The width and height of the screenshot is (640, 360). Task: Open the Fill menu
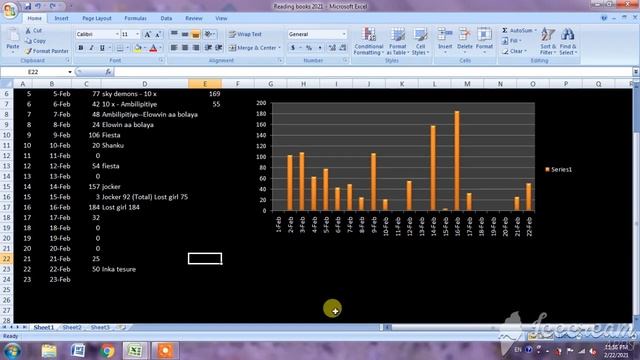[x=512, y=41]
